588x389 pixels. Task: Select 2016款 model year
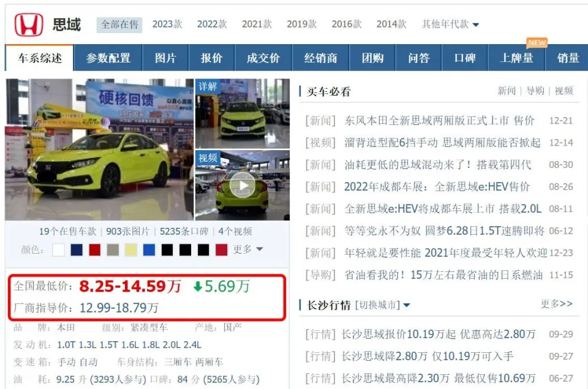click(x=347, y=25)
